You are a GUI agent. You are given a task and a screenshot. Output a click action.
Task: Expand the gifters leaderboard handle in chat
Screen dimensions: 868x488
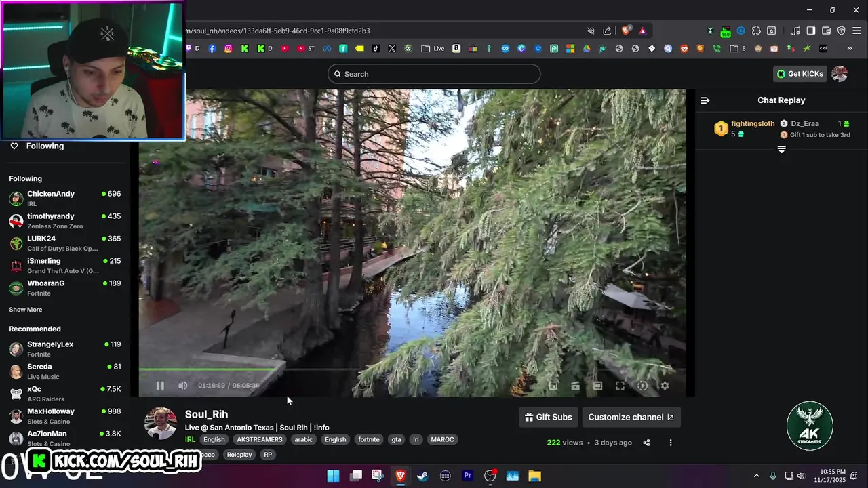781,149
